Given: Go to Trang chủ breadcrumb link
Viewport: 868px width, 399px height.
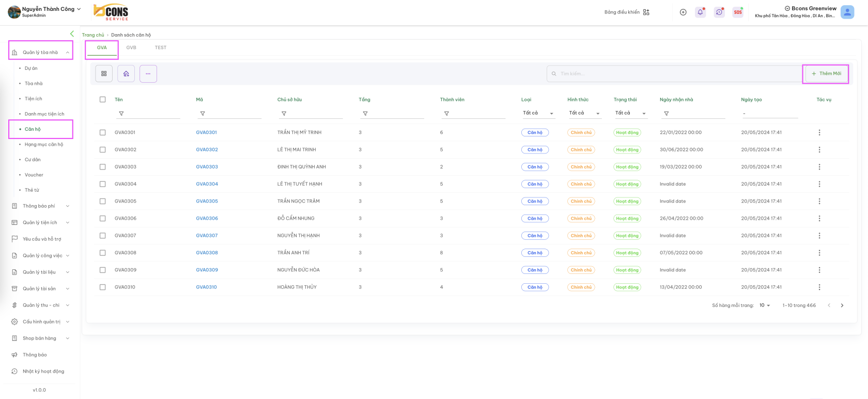Looking at the screenshot, I should click(x=93, y=35).
